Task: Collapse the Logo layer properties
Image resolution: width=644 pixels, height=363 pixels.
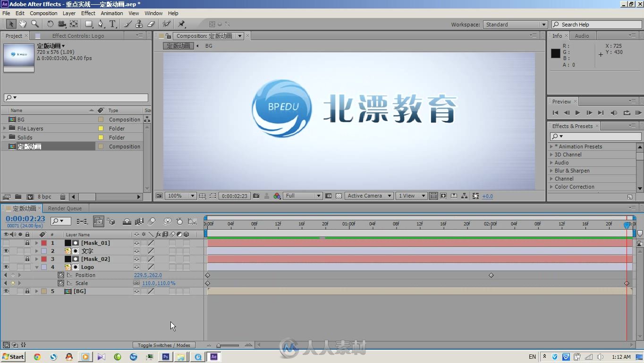Action: pyautogui.click(x=36, y=267)
